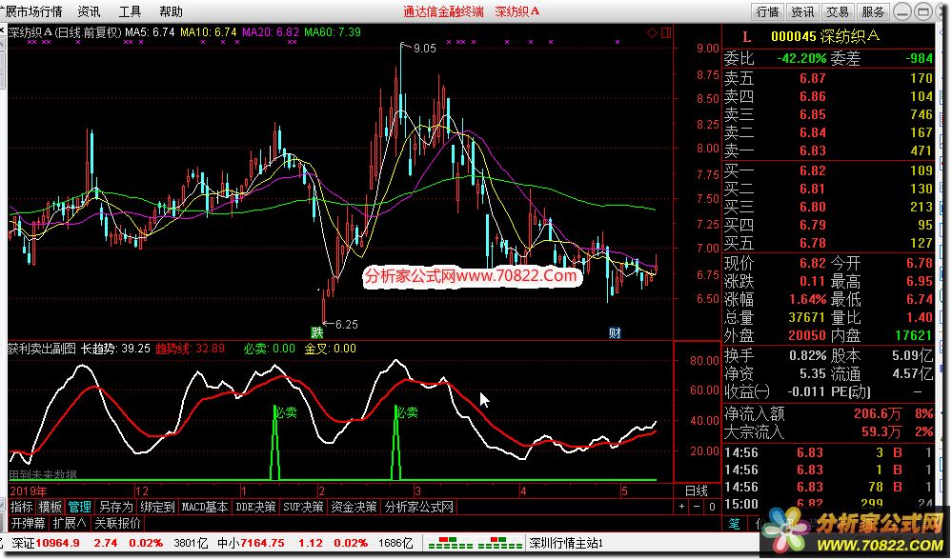Click the 关联报价 tab

(x=118, y=523)
